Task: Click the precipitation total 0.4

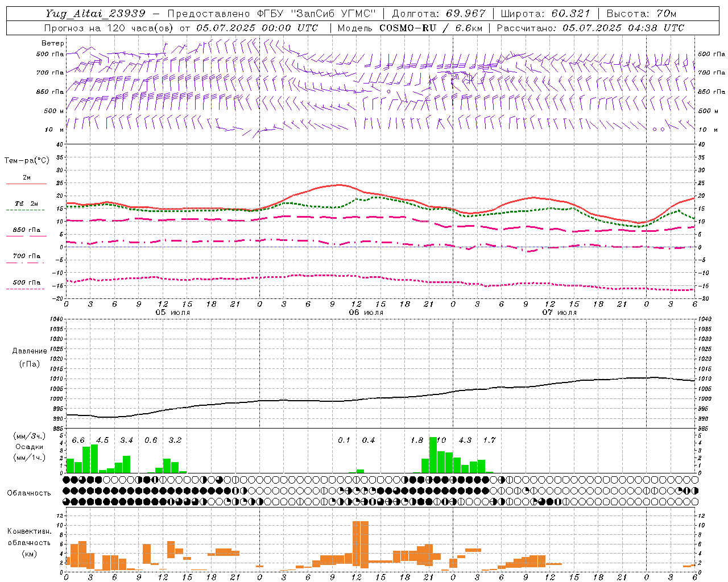Action: (x=369, y=440)
